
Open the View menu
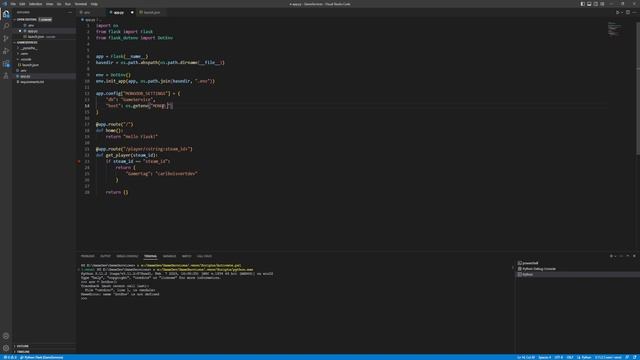pyautogui.click(x=49, y=4)
